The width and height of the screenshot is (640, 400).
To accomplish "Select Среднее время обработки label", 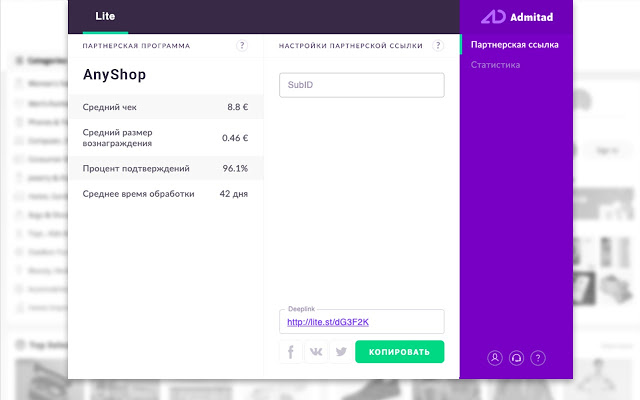I will click(138, 194).
